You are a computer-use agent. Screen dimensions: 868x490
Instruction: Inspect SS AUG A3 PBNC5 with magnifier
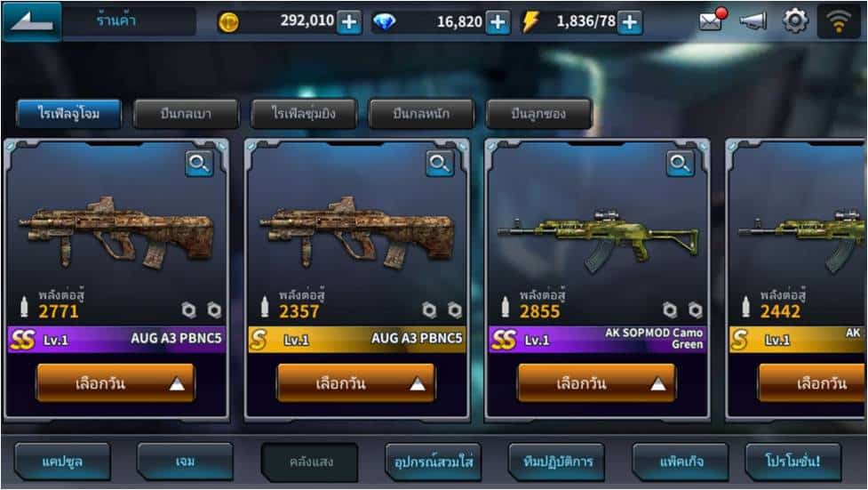pos(199,164)
